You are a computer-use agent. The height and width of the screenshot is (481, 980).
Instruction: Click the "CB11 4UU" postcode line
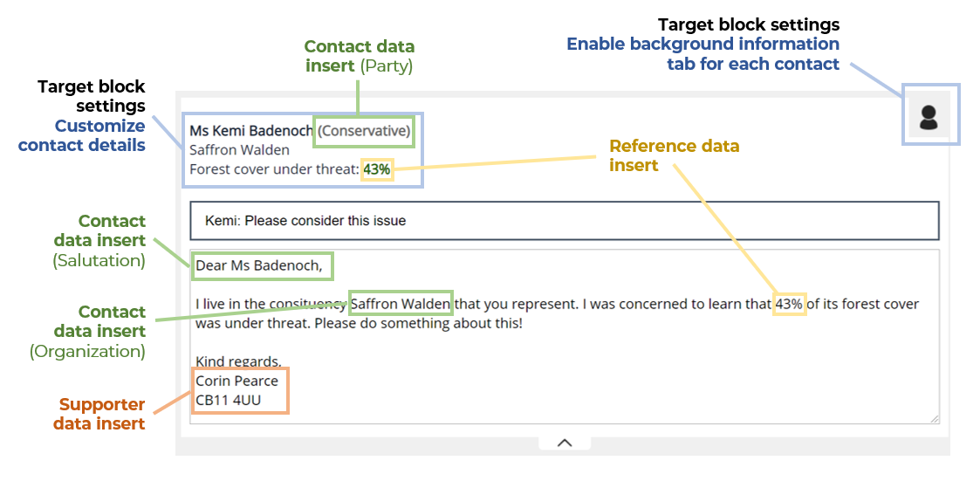[x=229, y=401]
